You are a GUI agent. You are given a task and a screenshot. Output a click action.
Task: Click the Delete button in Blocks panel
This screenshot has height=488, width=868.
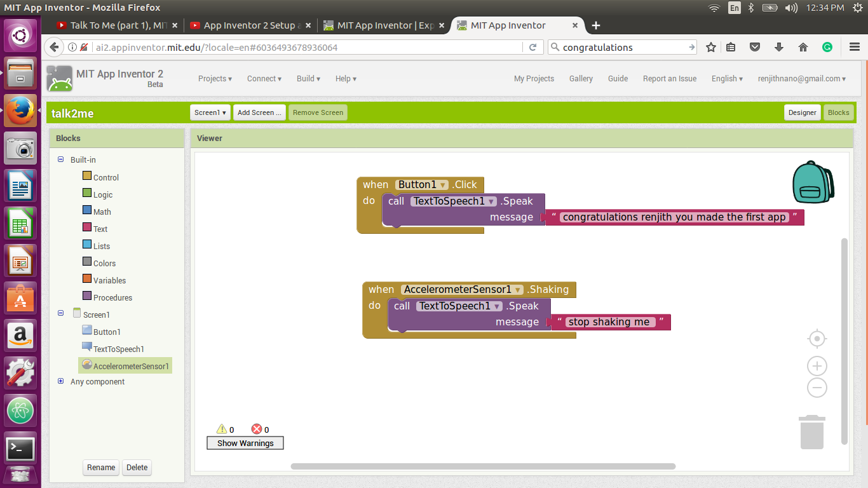click(x=137, y=468)
